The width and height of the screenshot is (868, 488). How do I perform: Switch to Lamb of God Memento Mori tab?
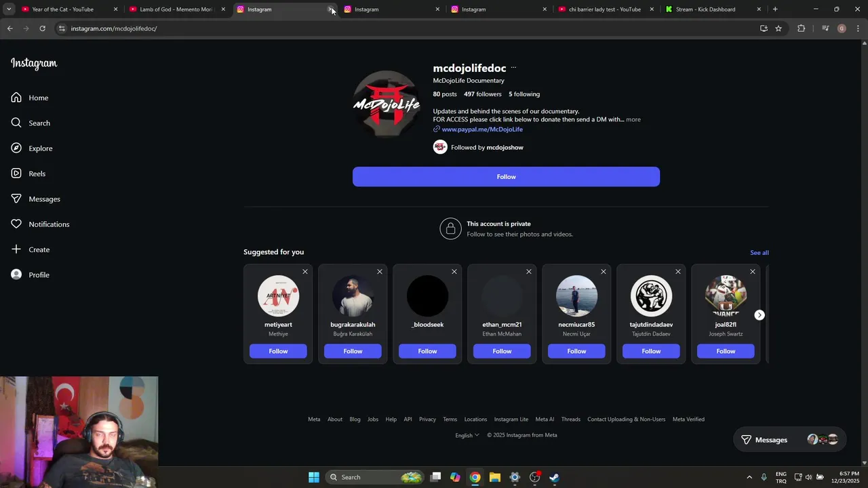(x=176, y=9)
